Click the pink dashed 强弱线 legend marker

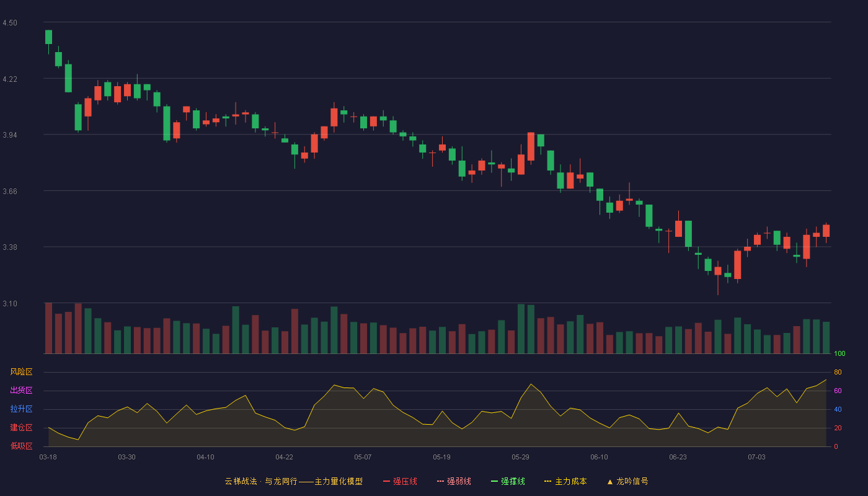[441, 481]
